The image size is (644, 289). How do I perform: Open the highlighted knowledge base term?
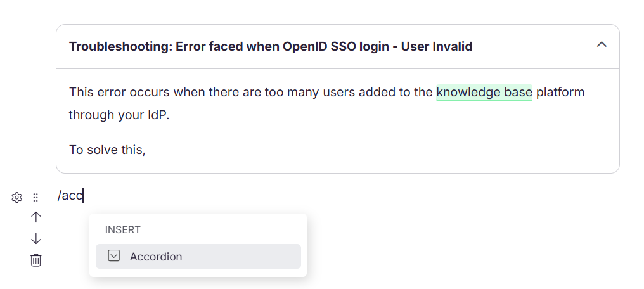(x=484, y=93)
